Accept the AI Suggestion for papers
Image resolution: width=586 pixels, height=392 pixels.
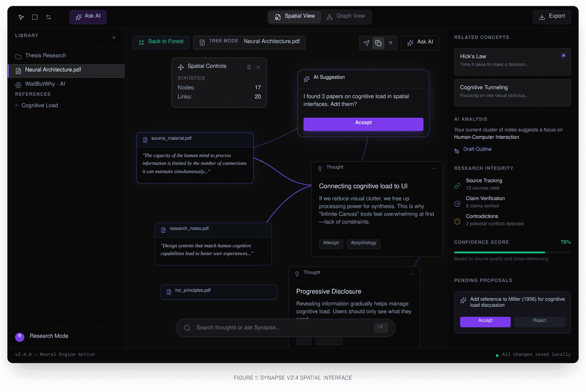(363, 124)
